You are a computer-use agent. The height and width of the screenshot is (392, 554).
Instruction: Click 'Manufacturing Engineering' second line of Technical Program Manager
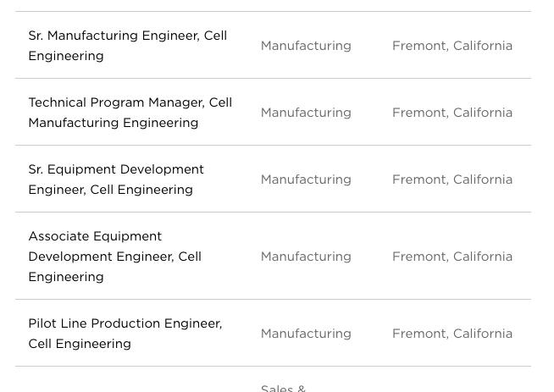[x=113, y=123]
